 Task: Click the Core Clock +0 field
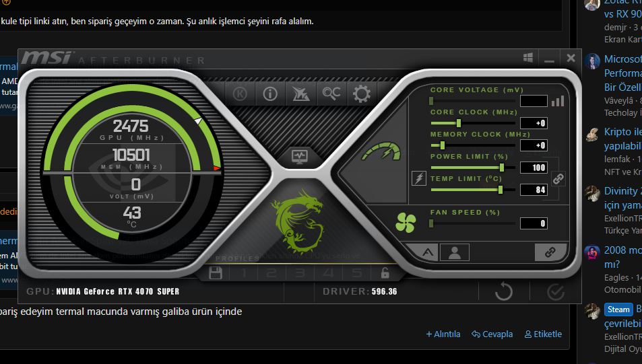534,123
